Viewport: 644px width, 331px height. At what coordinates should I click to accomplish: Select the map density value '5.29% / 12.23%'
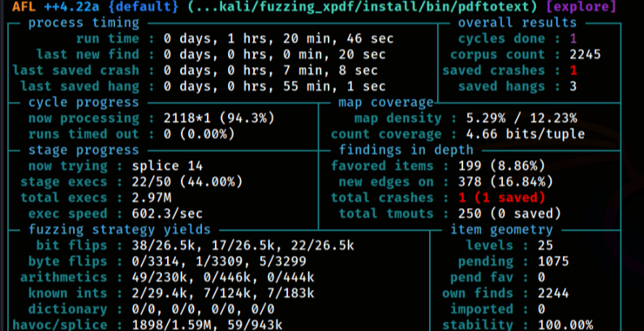point(521,118)
